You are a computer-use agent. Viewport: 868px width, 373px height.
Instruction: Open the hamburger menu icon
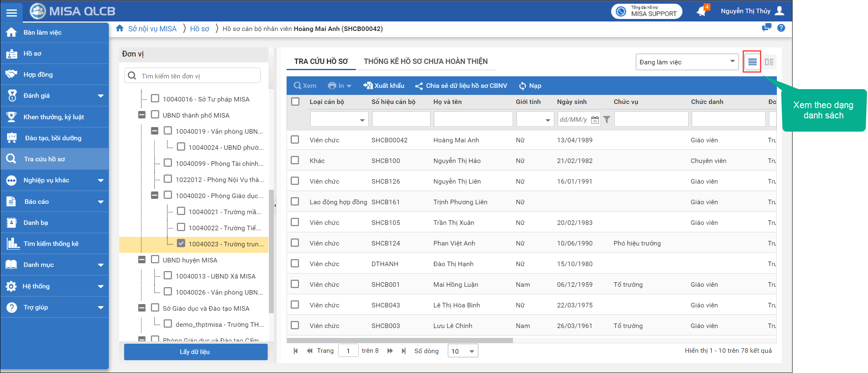coord(12,12)
